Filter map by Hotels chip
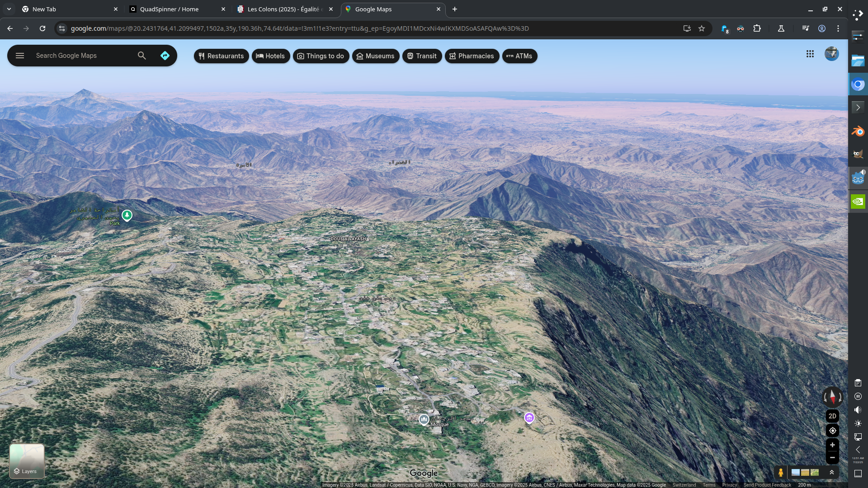 tap(271, 56)
